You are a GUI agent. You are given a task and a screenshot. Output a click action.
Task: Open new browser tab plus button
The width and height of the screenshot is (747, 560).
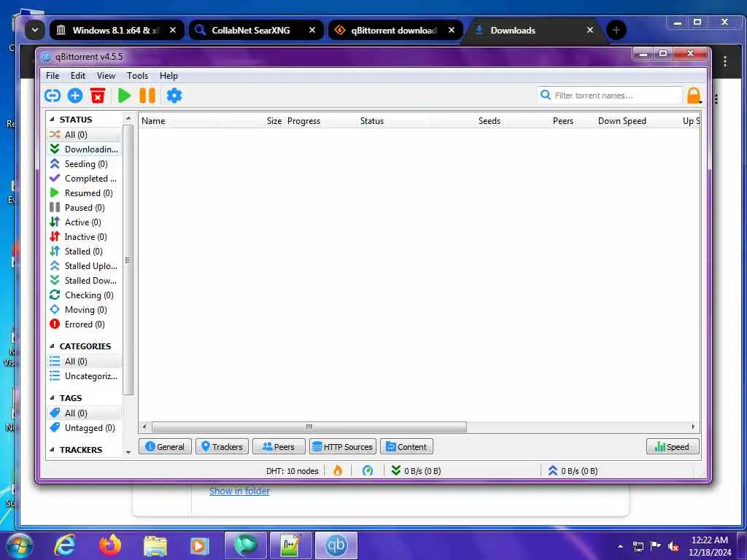(x=616, y=30)
